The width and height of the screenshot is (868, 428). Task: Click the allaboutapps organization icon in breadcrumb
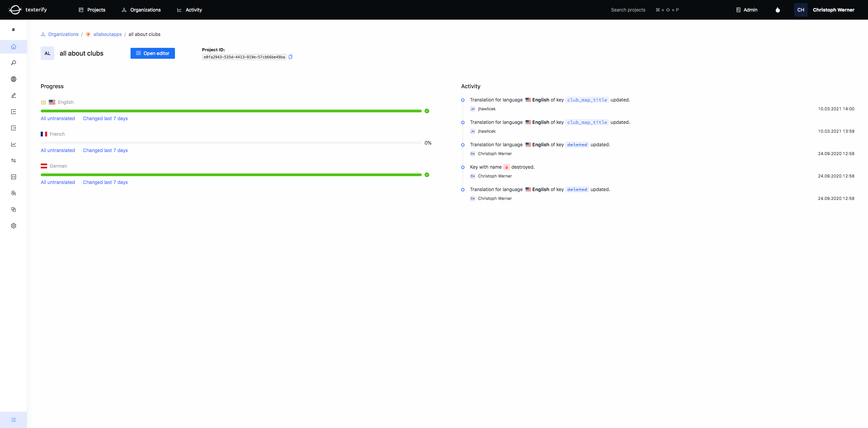(88, 34)
